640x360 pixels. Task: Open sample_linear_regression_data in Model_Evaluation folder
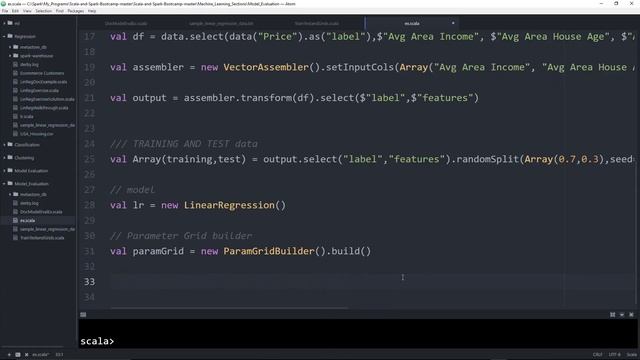(x=47, y=229)
